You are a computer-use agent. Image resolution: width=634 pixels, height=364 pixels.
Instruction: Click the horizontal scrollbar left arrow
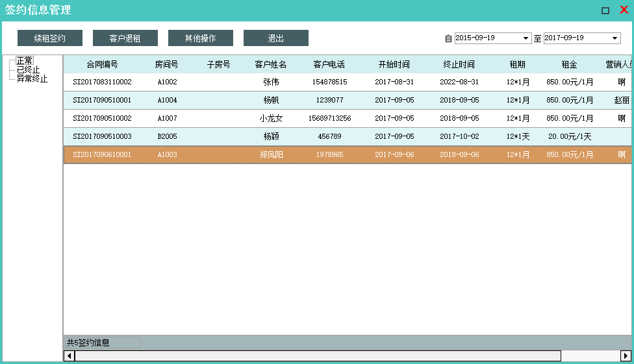[69, 356]
